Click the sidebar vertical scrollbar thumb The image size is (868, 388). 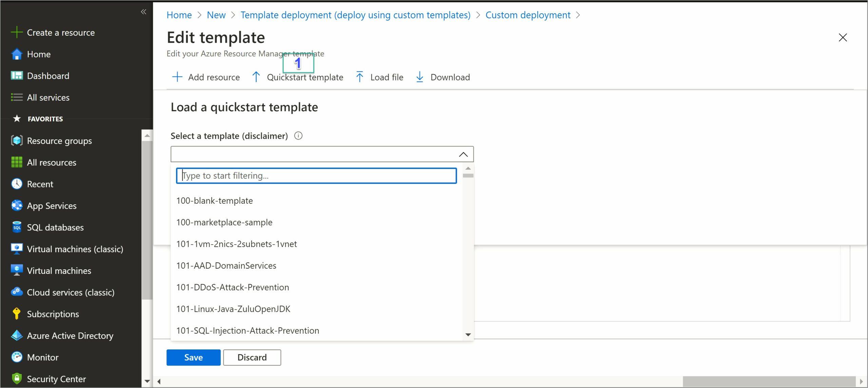coord(147,220)
